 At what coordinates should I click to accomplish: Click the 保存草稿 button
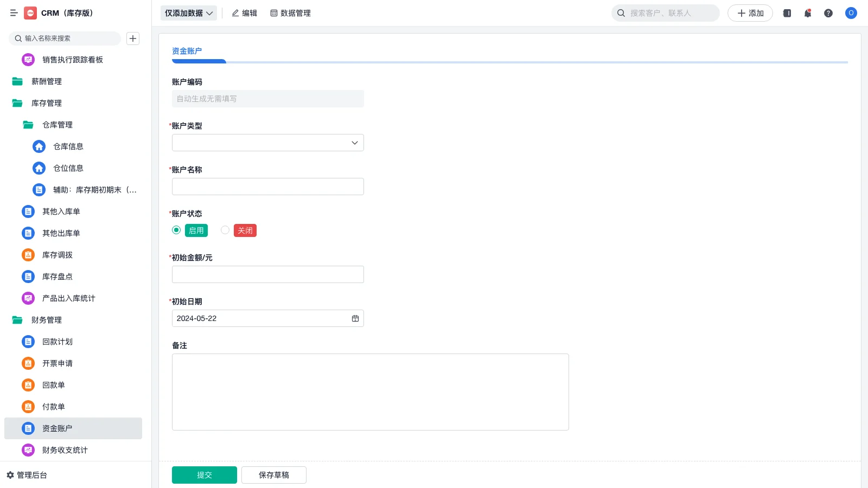point(273,475)
